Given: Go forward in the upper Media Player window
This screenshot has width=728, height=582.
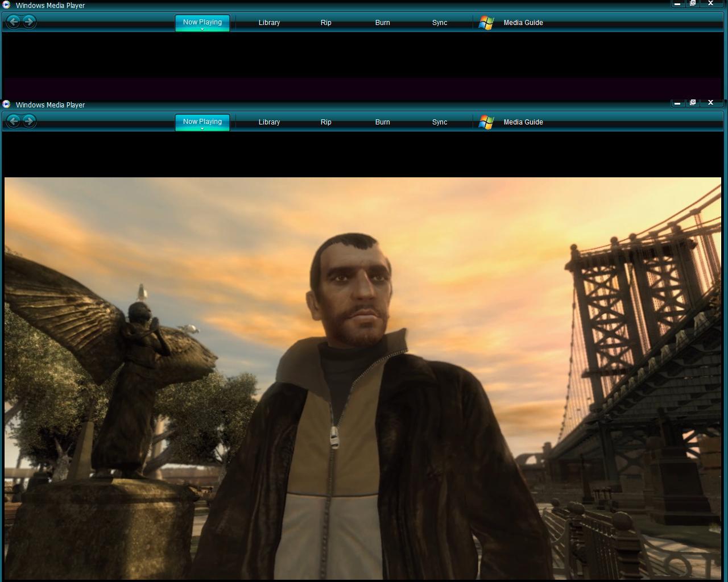Looking at the screenshot, I should pos(29,22).
